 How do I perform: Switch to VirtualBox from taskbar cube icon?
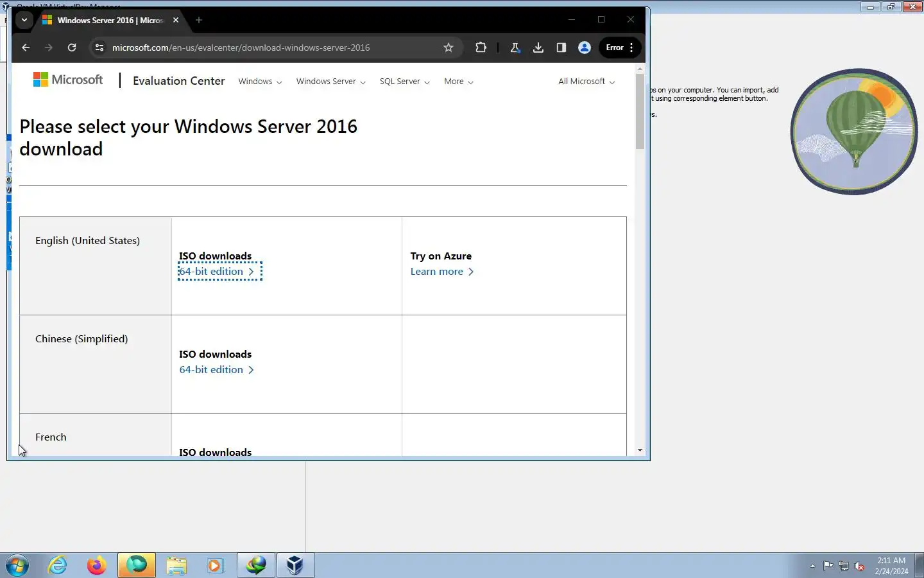click(x=295, y=566)
